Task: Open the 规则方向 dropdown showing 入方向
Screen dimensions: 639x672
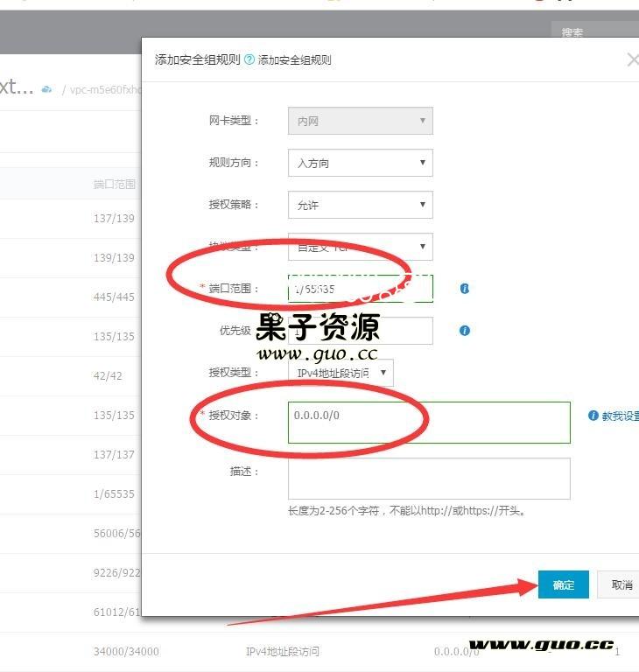Action: click(x=360, y=163)
